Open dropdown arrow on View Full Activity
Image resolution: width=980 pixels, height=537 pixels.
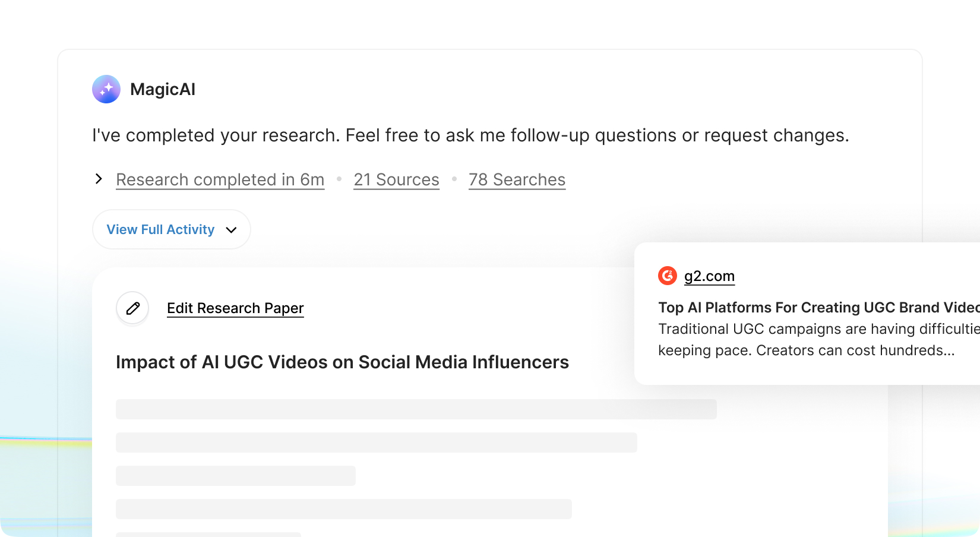point(232,230)
